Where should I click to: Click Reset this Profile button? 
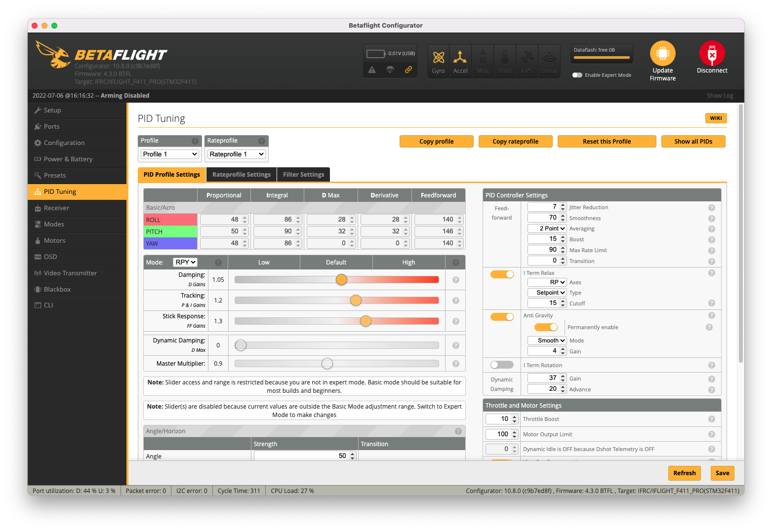[x=607, y=142]
